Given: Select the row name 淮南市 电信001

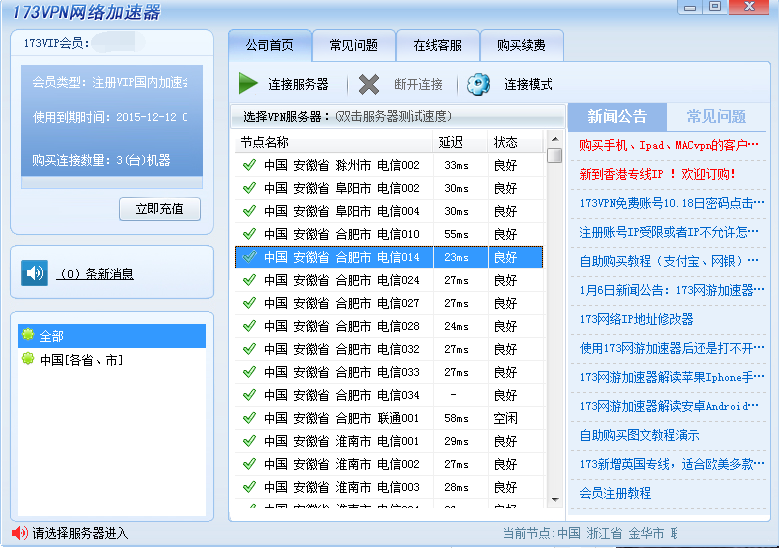Looking at the screenshot, I should click(341, 441).
